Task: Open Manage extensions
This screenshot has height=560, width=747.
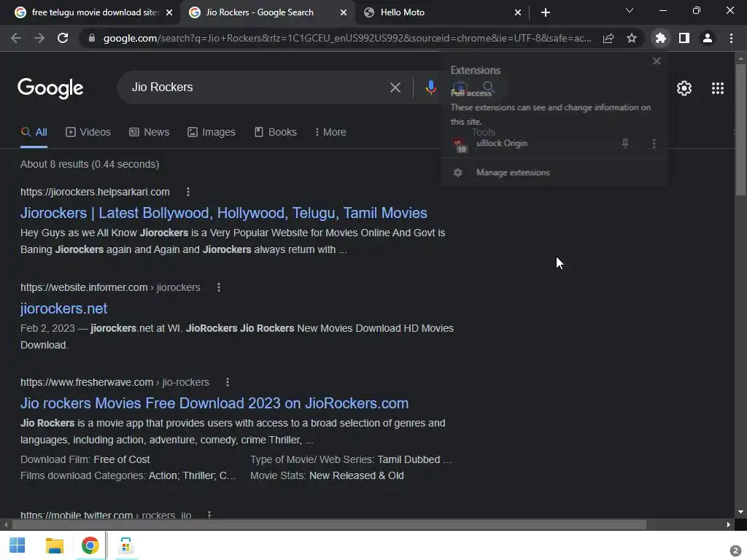Action: (x=513, y=172)
